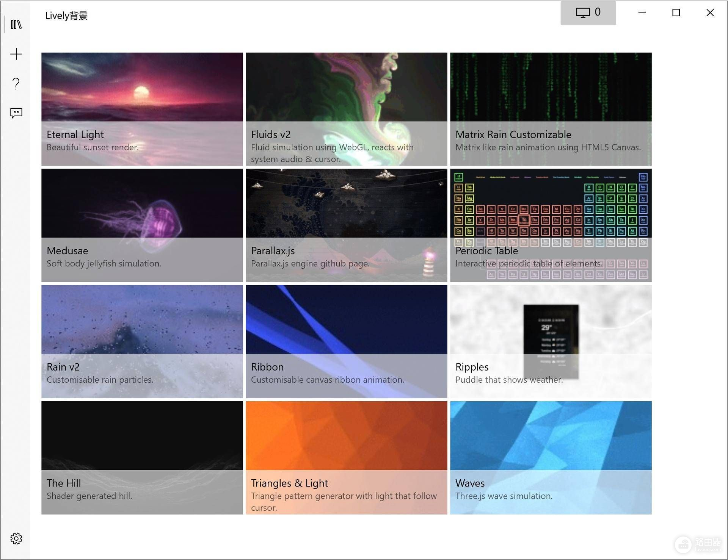The height and width of the screenshot is (560, 728).
Task: Open the Help question mark icon
Action: 16,83
